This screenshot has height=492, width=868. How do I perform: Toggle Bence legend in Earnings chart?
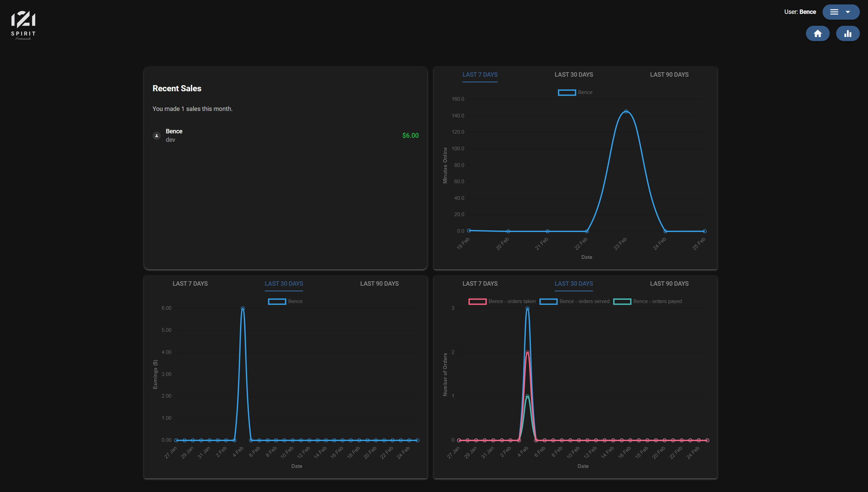[285, 301]
